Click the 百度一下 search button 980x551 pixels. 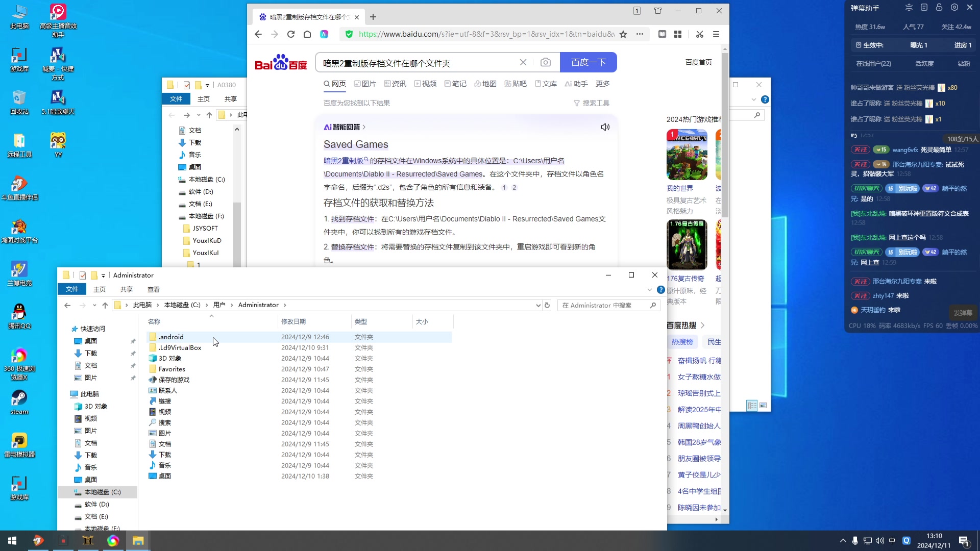click(x=589, y=62)
